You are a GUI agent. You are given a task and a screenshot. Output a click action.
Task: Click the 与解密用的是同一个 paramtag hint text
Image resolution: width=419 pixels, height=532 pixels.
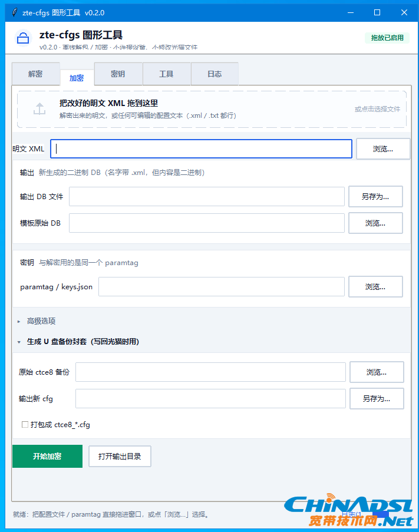88,263
